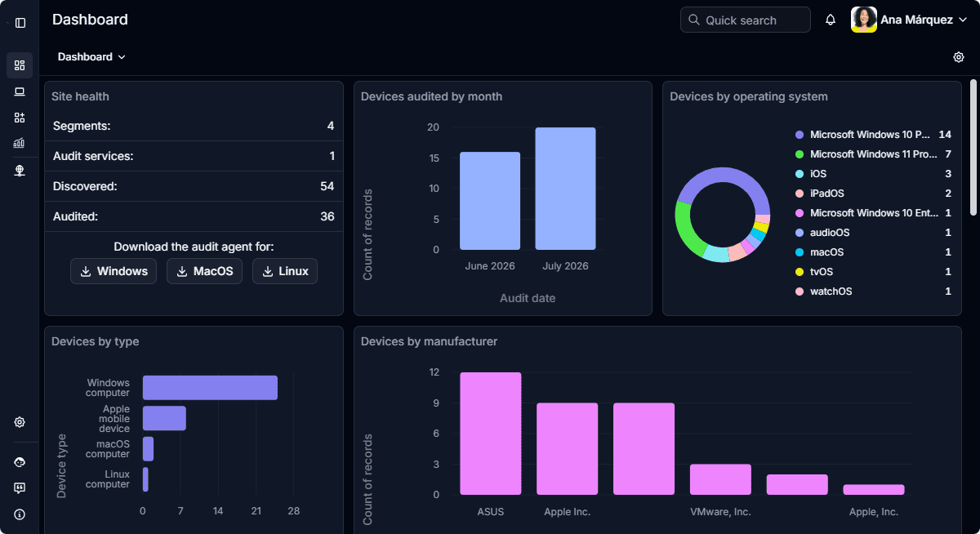
Task: Click the VMware, Inc. manufacturer bar
Action: 720,479
